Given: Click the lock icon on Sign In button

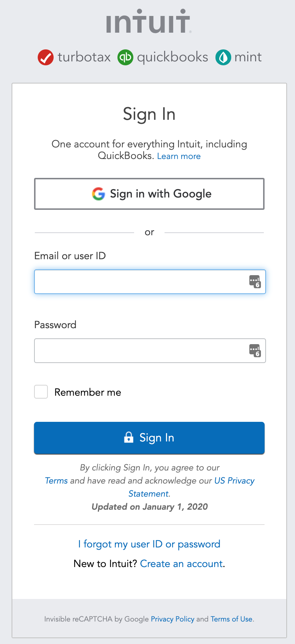Looking at the screenshot, I should point(129,437).
